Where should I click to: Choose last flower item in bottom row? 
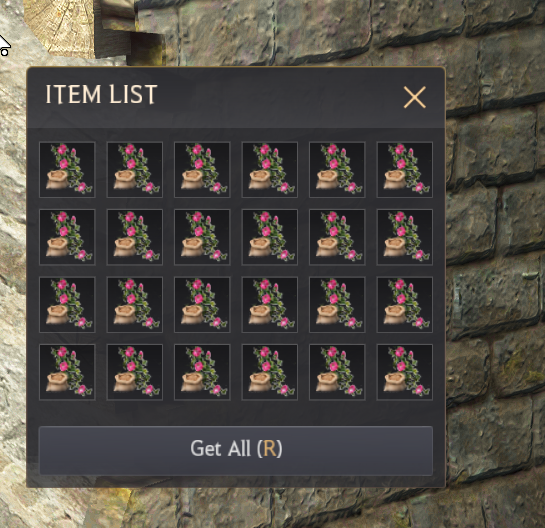click(x=405, y=372)
